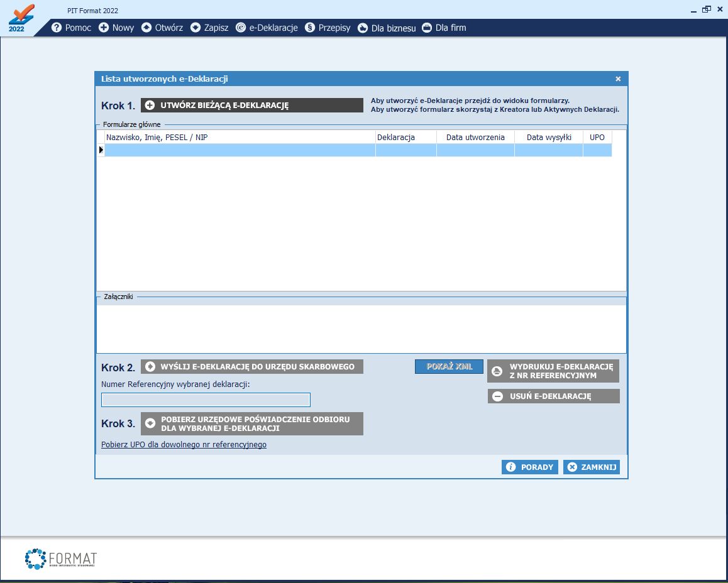The width and height of the screenshot is (728, 583).
Task: Select the Data utworzenia column header
Action: click(475, 138)
